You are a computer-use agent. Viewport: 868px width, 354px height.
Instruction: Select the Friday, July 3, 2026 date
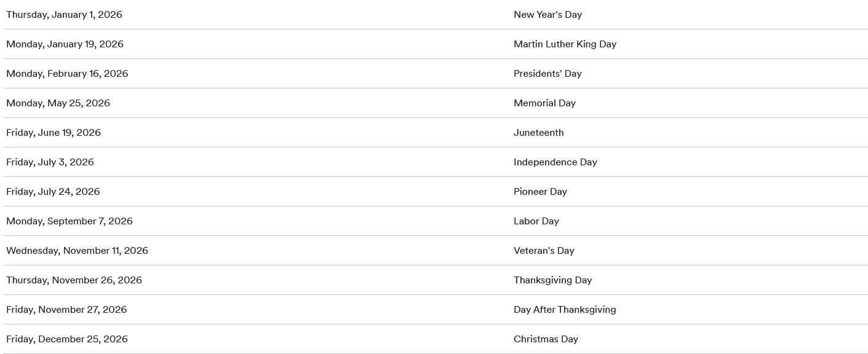point(50,162)
